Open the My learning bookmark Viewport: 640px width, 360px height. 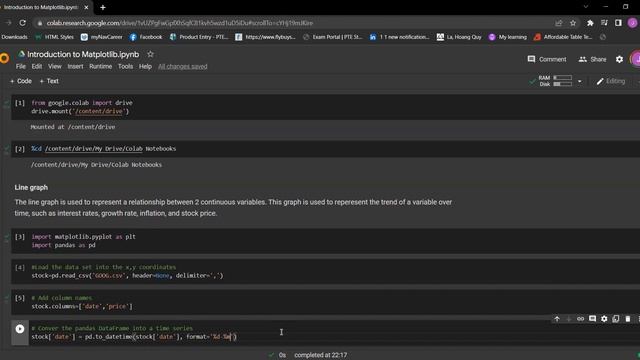pos(507,37)
